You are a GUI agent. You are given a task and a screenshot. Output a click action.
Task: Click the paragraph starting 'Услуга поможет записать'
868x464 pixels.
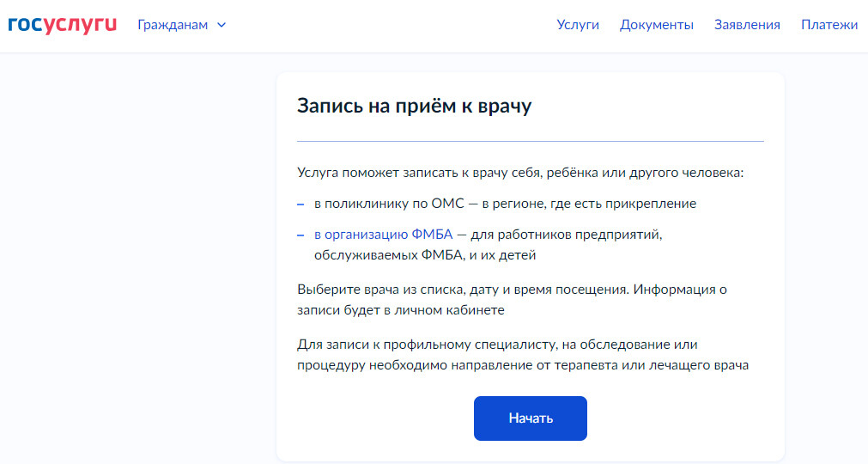coord(519,173)
